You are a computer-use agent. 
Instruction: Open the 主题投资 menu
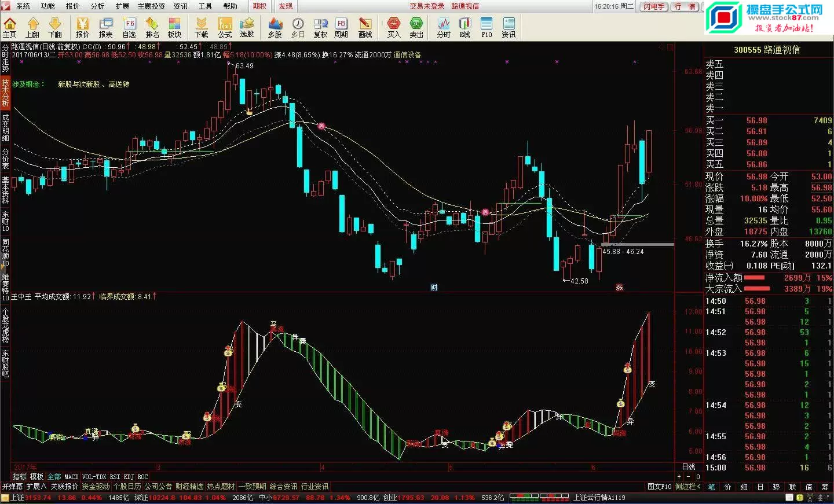pyautogui.click(x=151, y=6)
